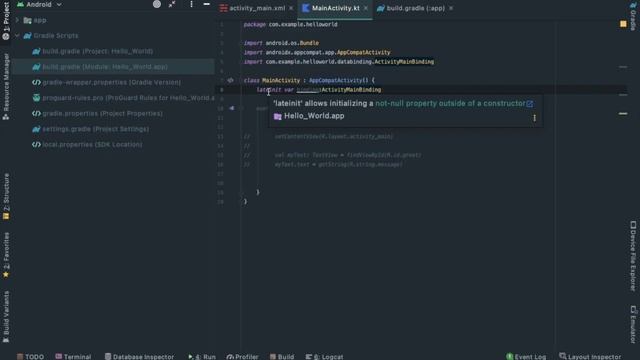
Task: Open the Layout Inspector
Action: point(590,356)
